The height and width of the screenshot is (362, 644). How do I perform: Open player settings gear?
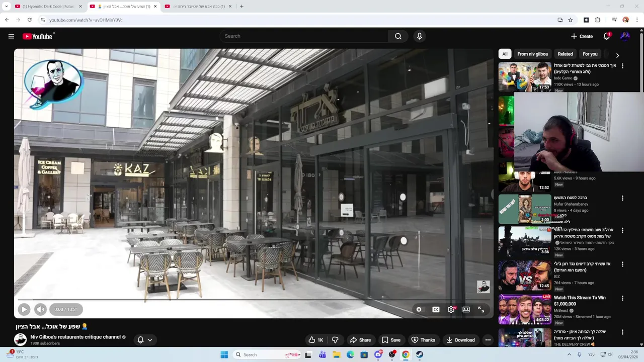coord(451,309)
